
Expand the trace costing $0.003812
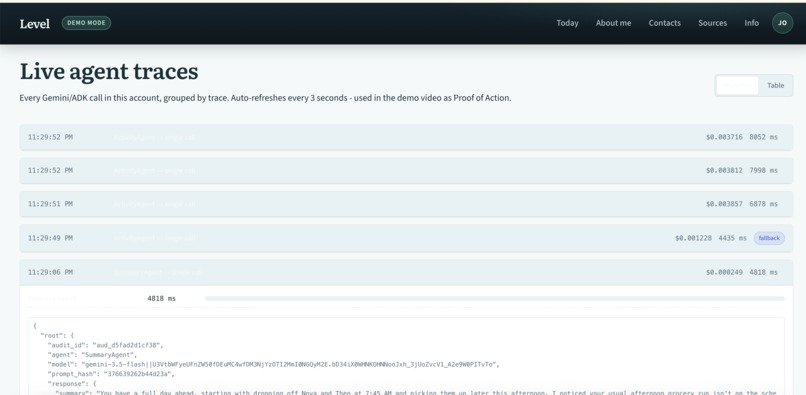pyautogui.click(x=406, y=170)
